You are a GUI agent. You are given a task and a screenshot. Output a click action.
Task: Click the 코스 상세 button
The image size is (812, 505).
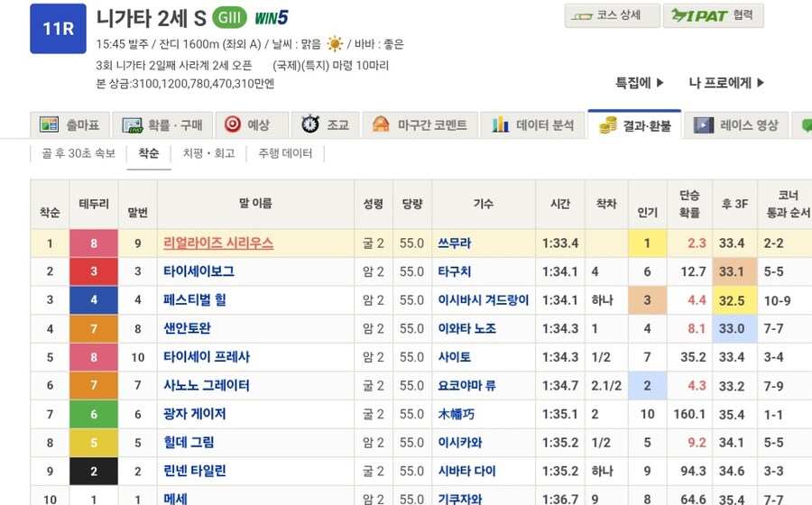[x=612, y=15]
